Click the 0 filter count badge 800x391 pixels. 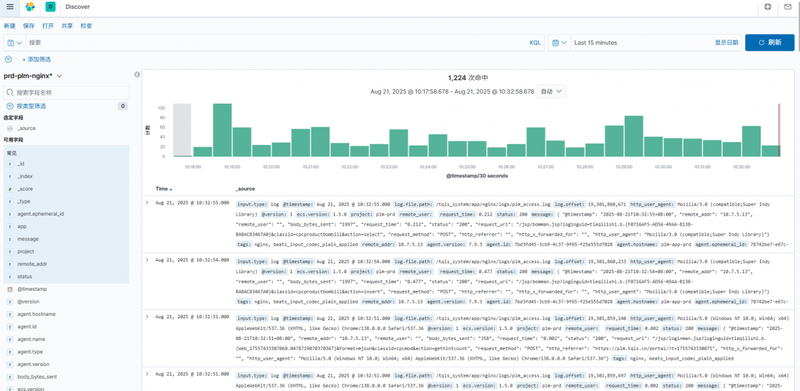coord(122,106)
